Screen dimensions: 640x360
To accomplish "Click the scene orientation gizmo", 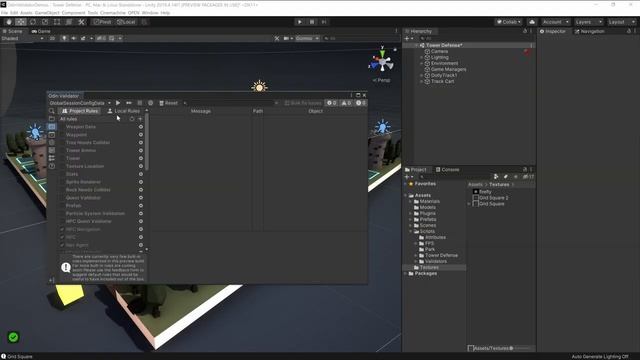I will [382, 62].
